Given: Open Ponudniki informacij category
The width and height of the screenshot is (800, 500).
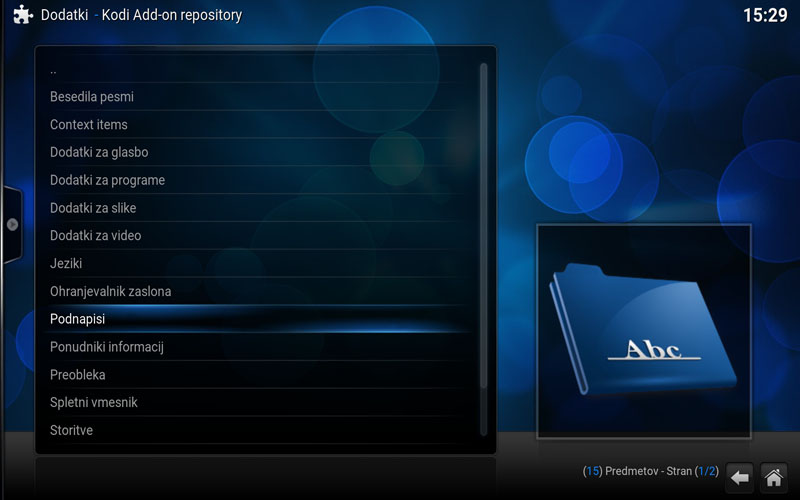Looking at the screenshot, I should click(x=107, y=347).
